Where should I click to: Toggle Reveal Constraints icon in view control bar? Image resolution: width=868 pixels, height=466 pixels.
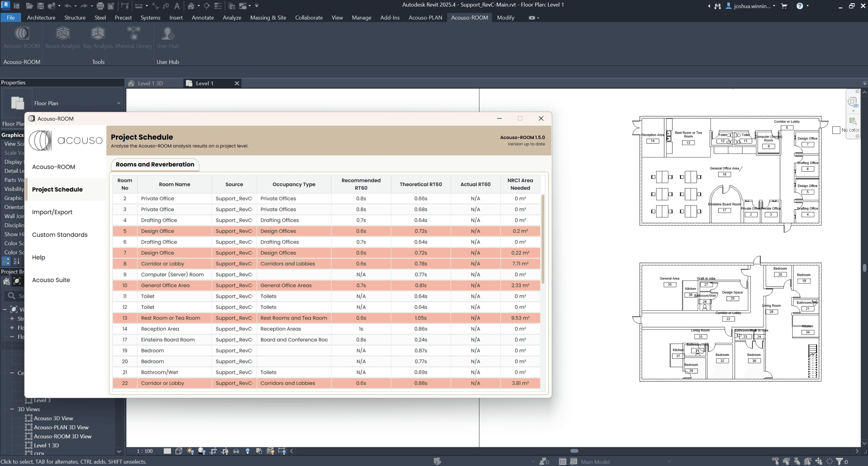[x=282, y=451]
